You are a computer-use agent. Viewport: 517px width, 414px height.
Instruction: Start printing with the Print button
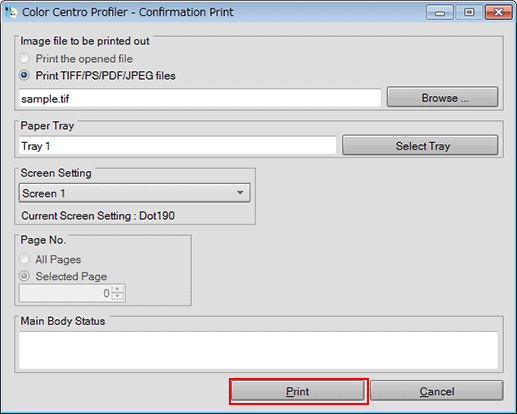pyautogui.click(x=298, y=391)
